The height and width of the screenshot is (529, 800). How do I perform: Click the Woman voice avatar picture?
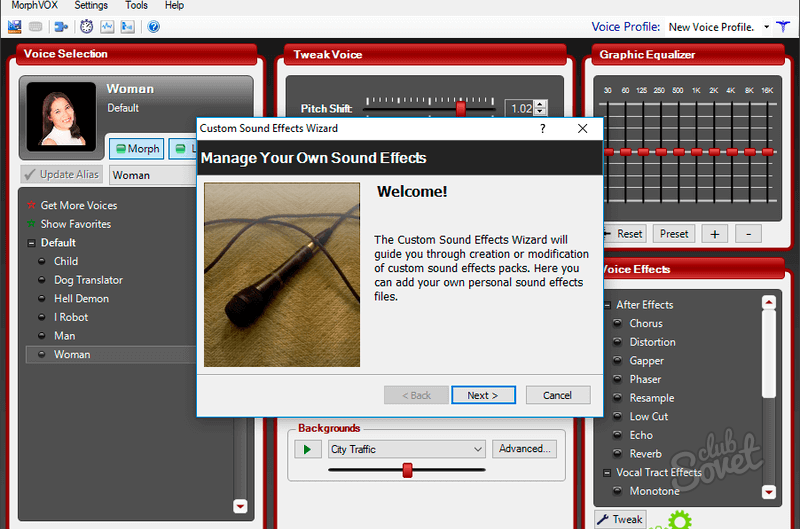(x=61, y=113)
